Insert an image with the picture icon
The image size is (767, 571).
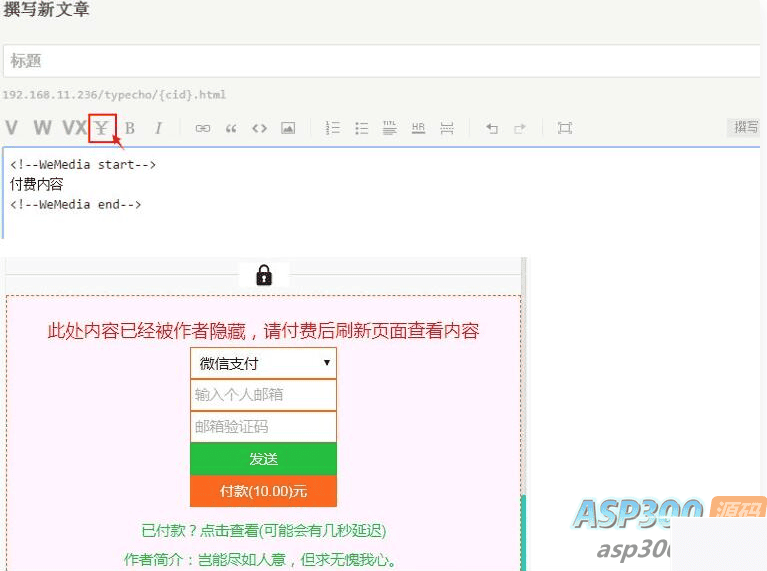(288, 128)
